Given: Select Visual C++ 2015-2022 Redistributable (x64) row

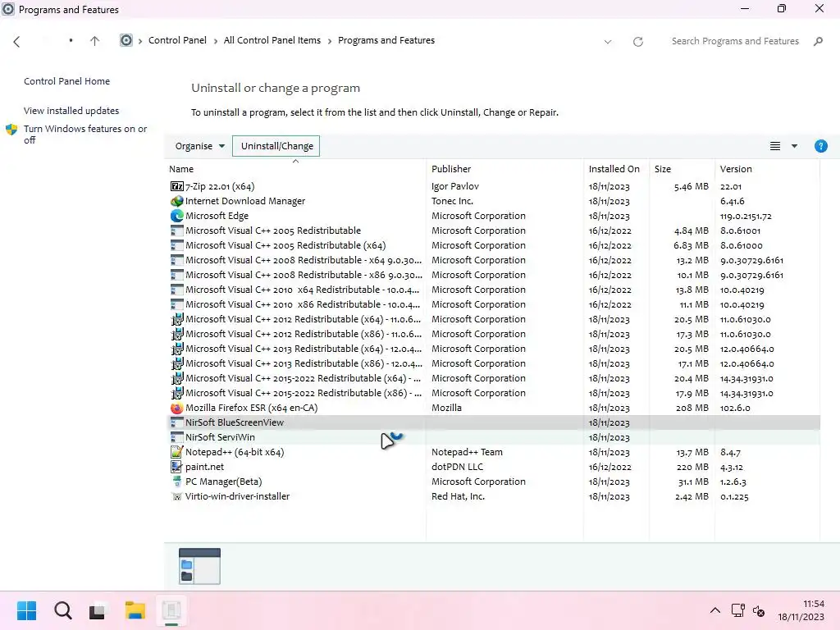Looking at the screenshot, I should pos(493,378).
